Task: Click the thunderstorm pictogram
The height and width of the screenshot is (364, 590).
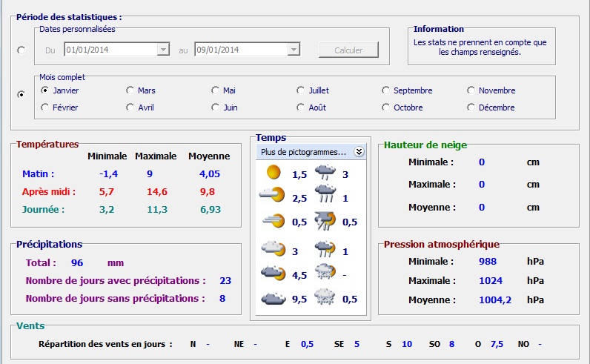Action: click(x=325, y=221)
